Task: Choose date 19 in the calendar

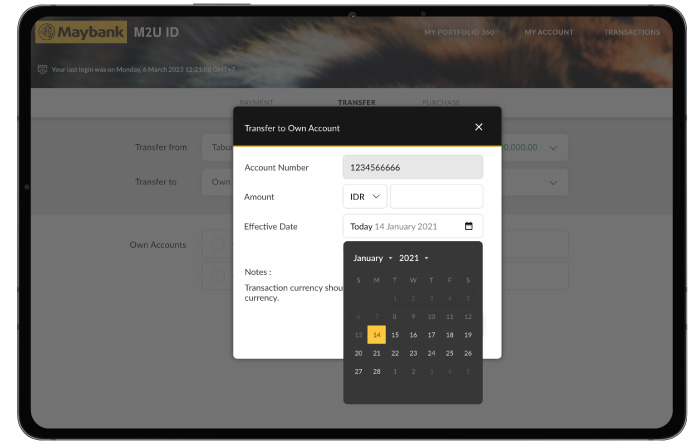Action: click(468, 335)
